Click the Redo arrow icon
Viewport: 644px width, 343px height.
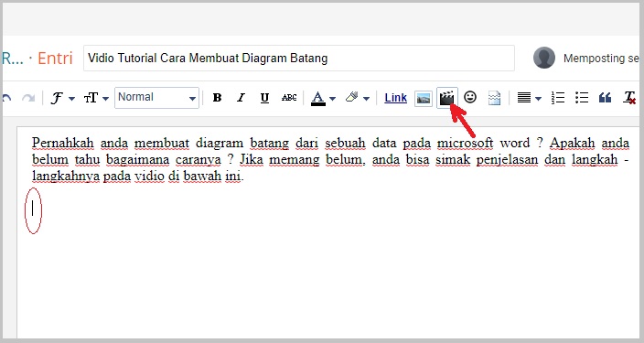tap(28, 98)
